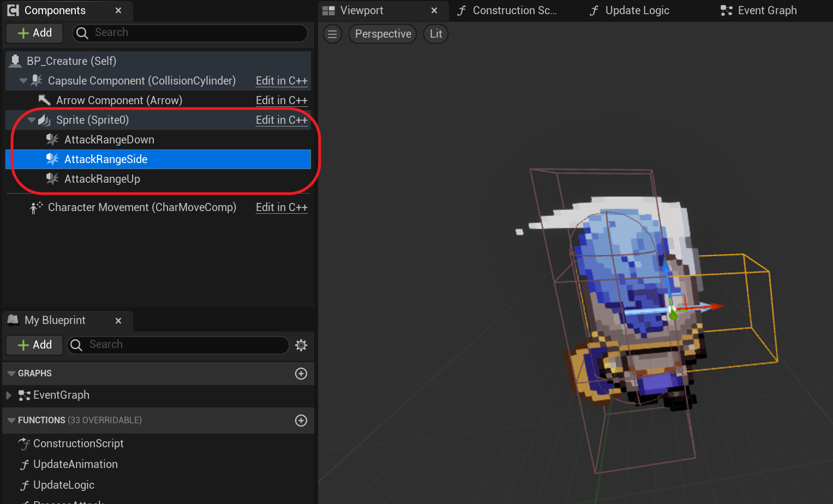Open My Blueprint settings gear
The width and height of the screenshot is (833, 504).
point(301,345)
